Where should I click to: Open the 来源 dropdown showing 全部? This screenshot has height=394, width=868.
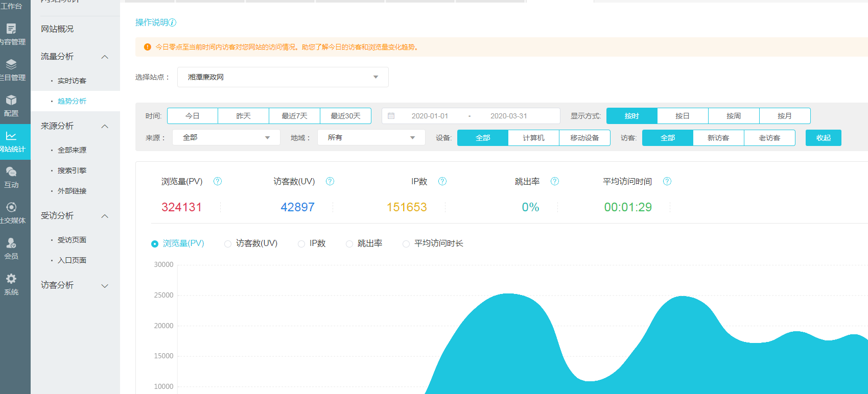226,138
